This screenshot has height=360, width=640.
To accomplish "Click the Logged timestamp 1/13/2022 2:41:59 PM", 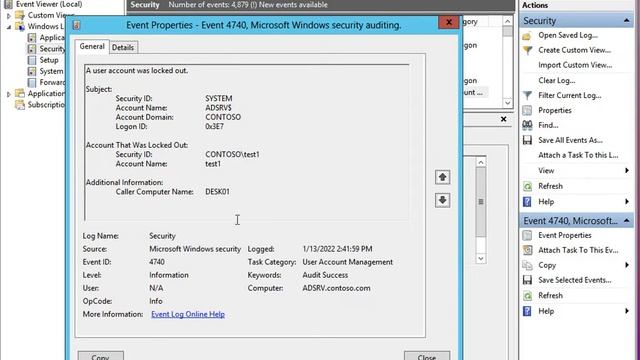I will (337, 249).
